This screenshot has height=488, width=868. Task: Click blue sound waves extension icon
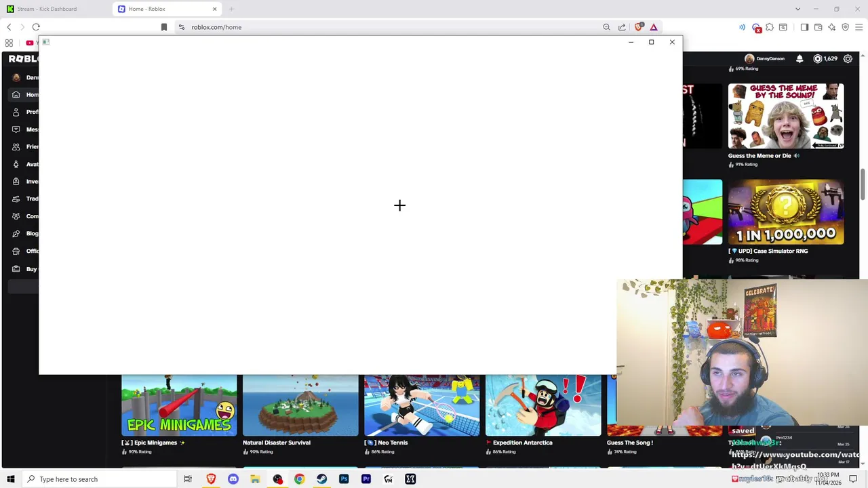tap(742, 27)
